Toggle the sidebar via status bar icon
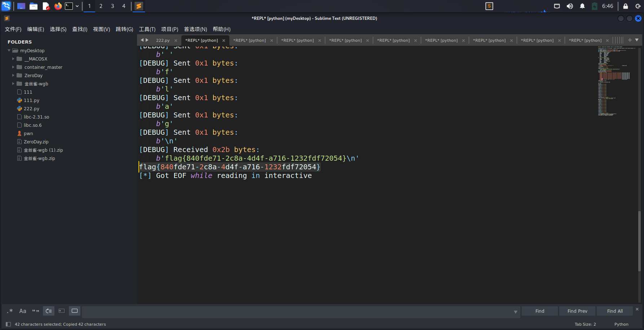The image size is (644, 330). [x=8, y=324]
